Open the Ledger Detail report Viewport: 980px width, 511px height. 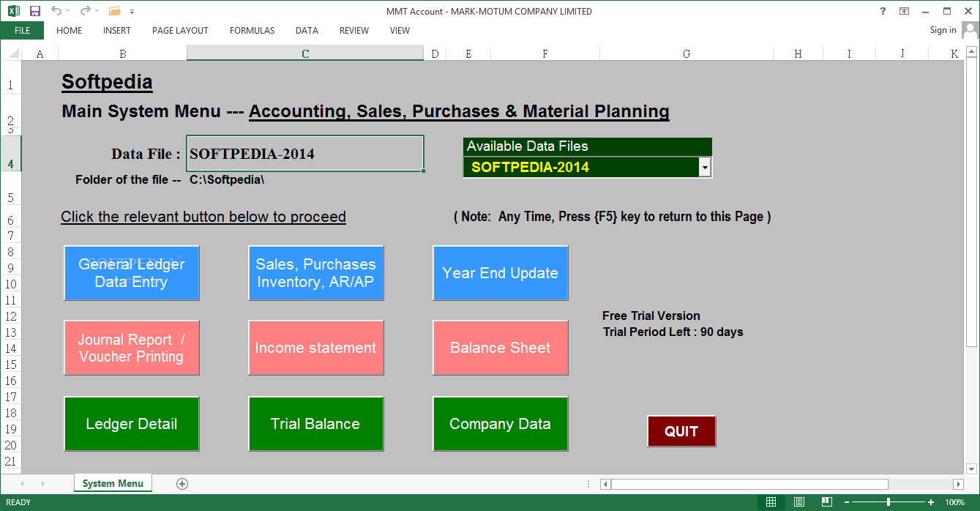pos(132,424)
